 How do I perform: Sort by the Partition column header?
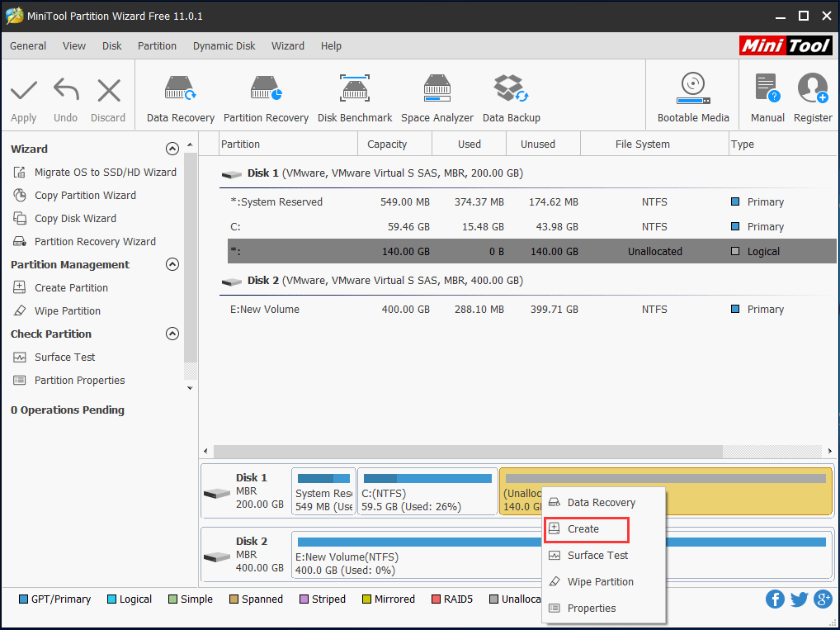(289, 144)
